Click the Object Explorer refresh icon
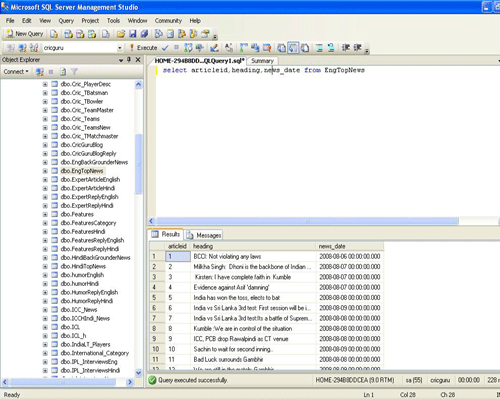Image resolution: width=500 pixels, height=400 pixels. [63, 72]
